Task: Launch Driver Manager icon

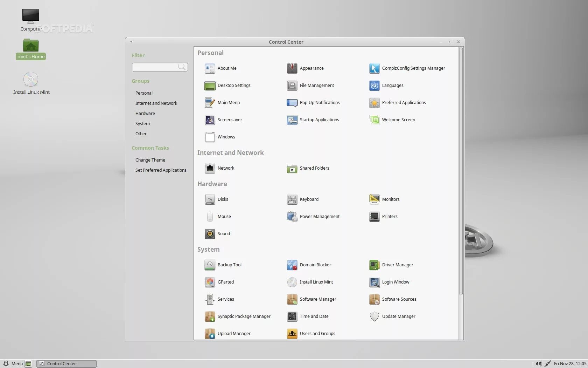Action: [374, 265]
